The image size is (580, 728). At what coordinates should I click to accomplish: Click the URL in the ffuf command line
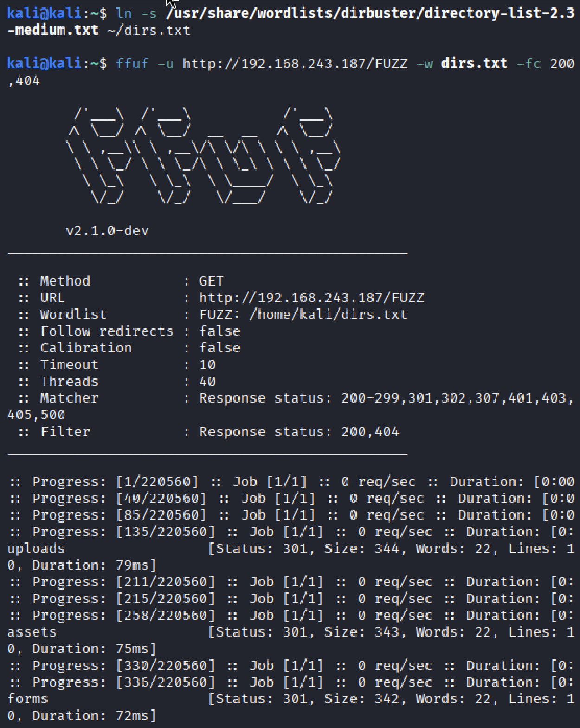[295, 63]
